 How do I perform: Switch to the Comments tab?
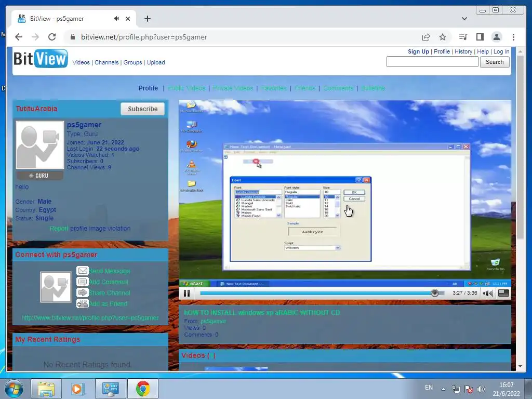[338, 88]
